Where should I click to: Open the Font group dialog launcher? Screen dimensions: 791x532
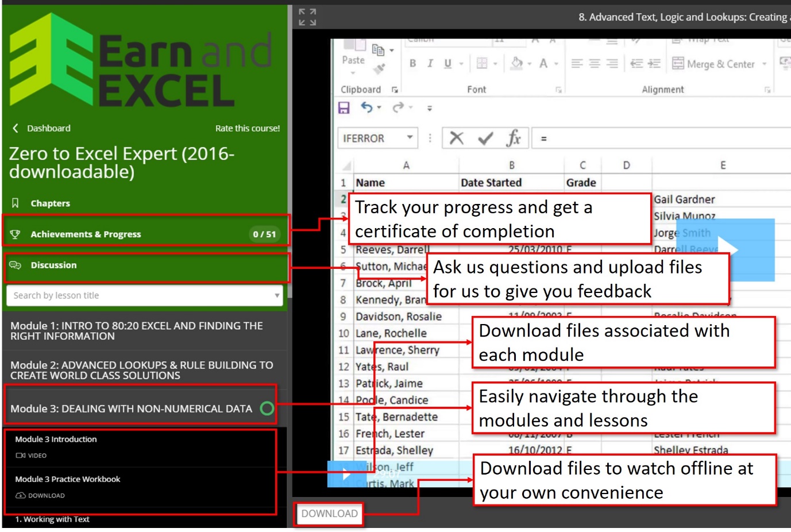coord(558,90)
